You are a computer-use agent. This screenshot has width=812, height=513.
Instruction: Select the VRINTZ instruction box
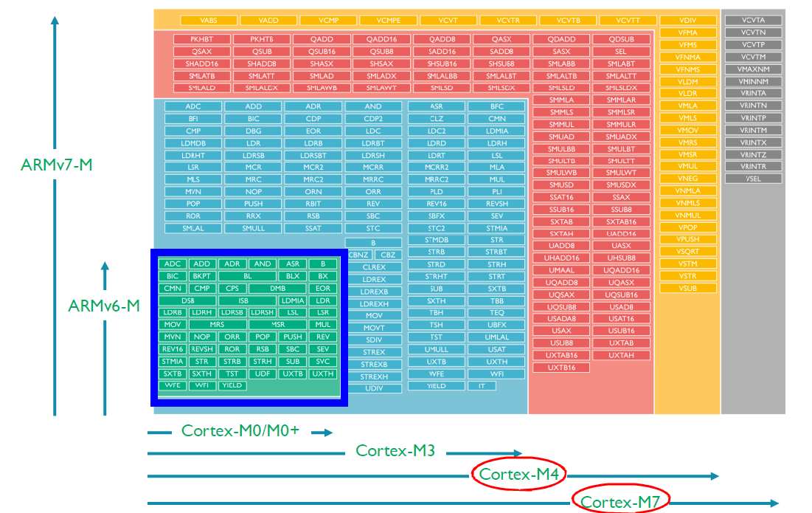coord(753,154)
